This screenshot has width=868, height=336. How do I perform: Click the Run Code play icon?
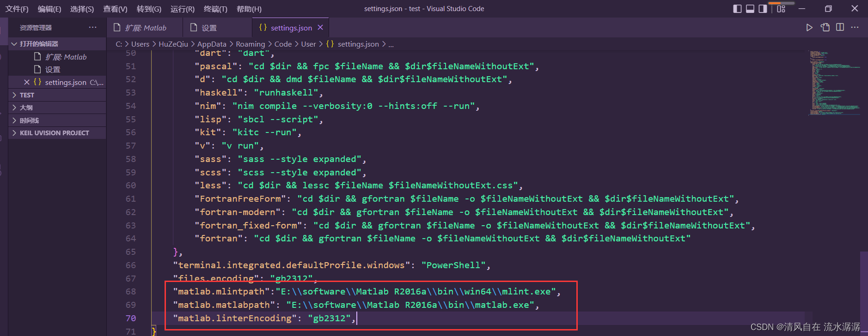coord(809,28)
